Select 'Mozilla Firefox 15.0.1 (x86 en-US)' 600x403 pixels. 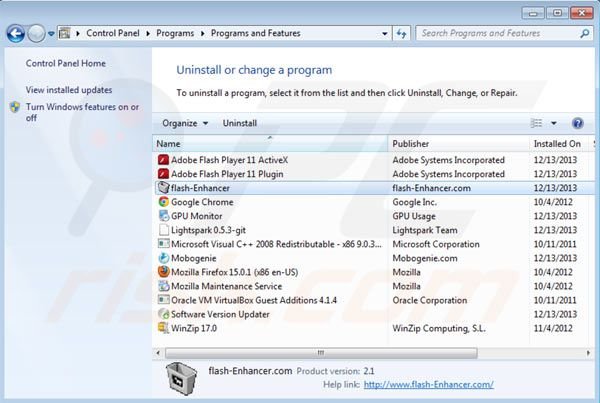coord(234,272)
